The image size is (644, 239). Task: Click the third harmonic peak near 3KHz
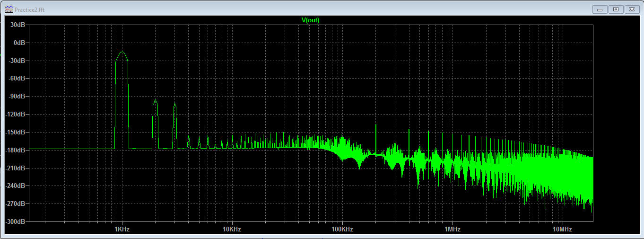point(174,105)
